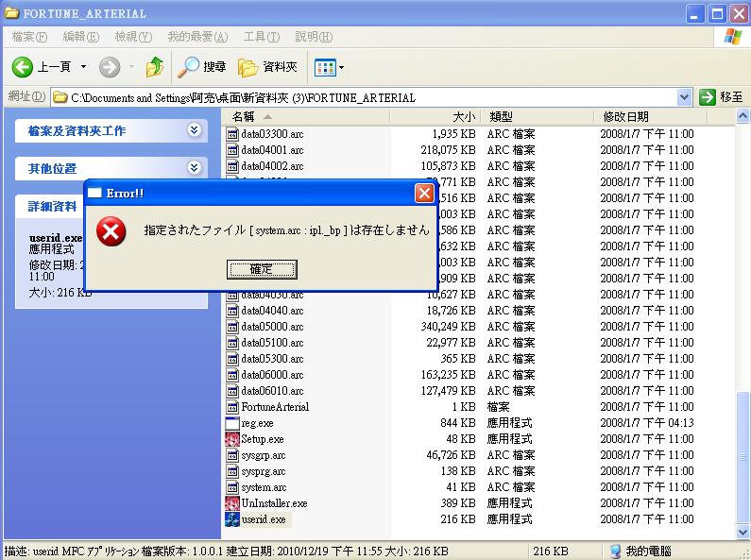
Task: Expand the address bar dropdown arrow
Action: pyautogui.click(x=685, y=97)
